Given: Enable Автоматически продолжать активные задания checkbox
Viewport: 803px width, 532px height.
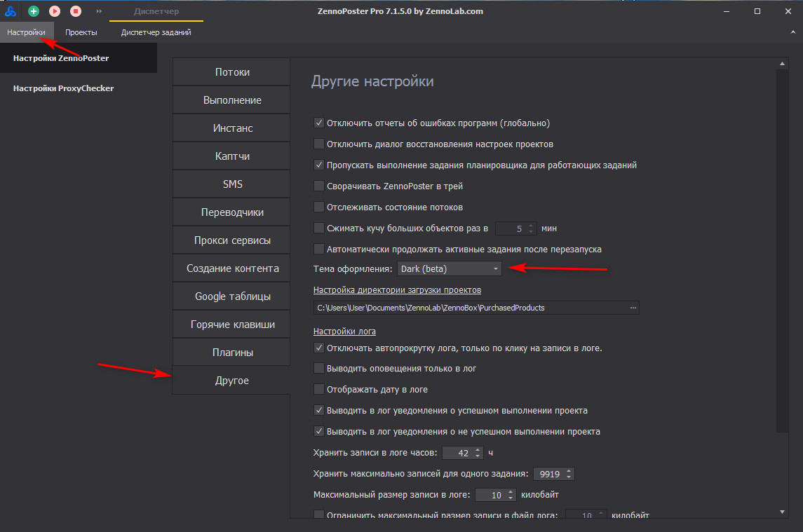Looking at the screenshot, I should (x=318, y=249).
